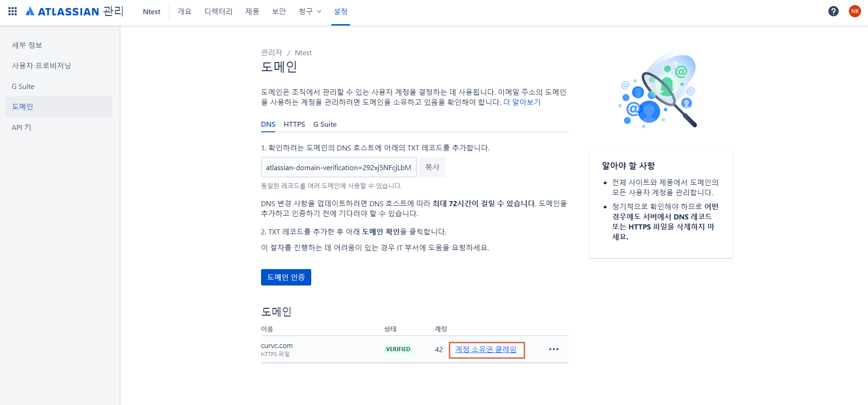Image resolution: width=868 pixels, height=405 pixels.
Task: Select the DNS tab
Action: (x=268, y=125)
